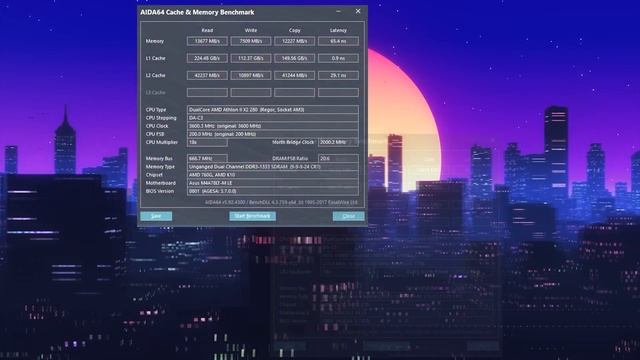This screenshot has width=640, height=360.
Task: Select the Memory Copy value field
Action: (294, 41)
